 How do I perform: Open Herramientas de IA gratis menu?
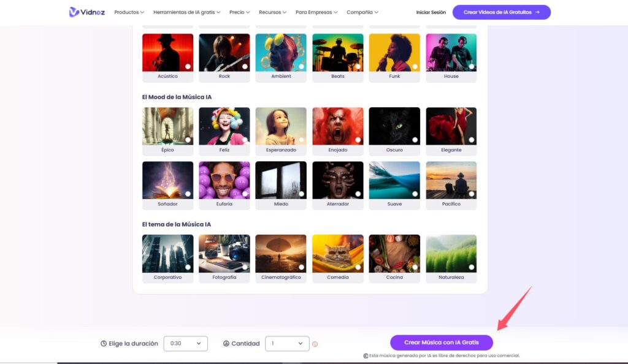187,12
